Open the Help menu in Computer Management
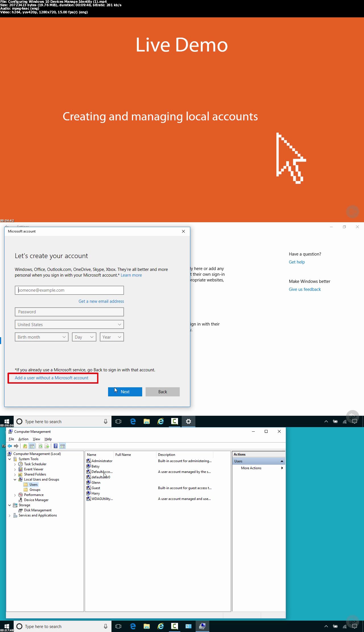The height and width of the screenshot is (632, 364). [x=48, y=439]
